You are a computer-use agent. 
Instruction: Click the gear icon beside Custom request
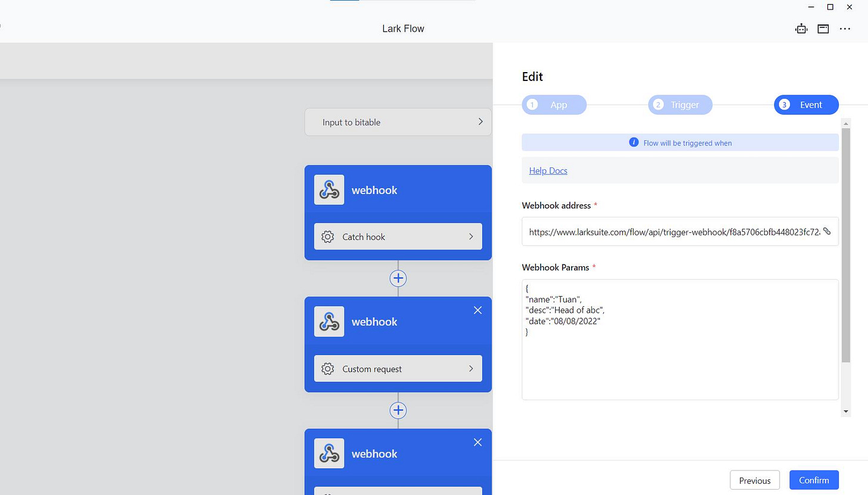pos(327,369)
